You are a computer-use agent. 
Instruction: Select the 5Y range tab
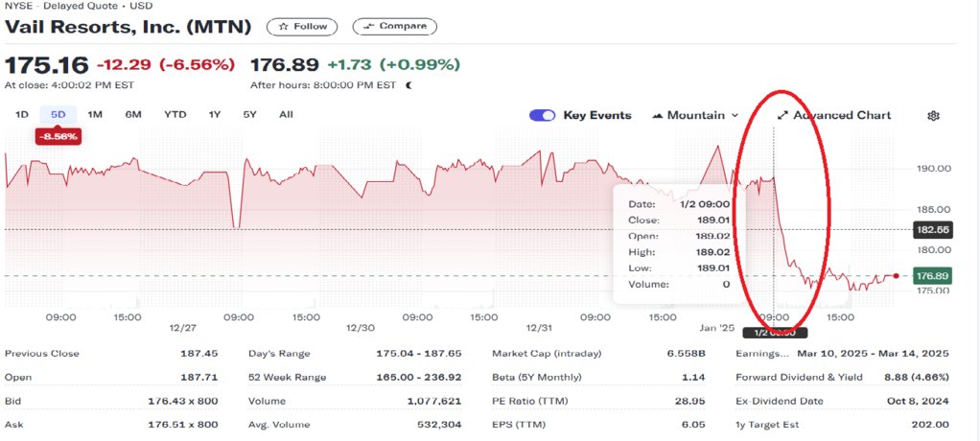coord(250,114)
